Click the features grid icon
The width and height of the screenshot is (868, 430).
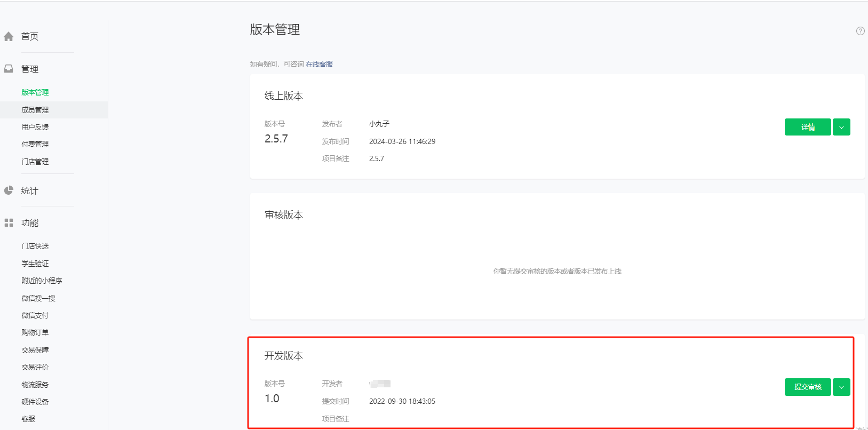9,223
